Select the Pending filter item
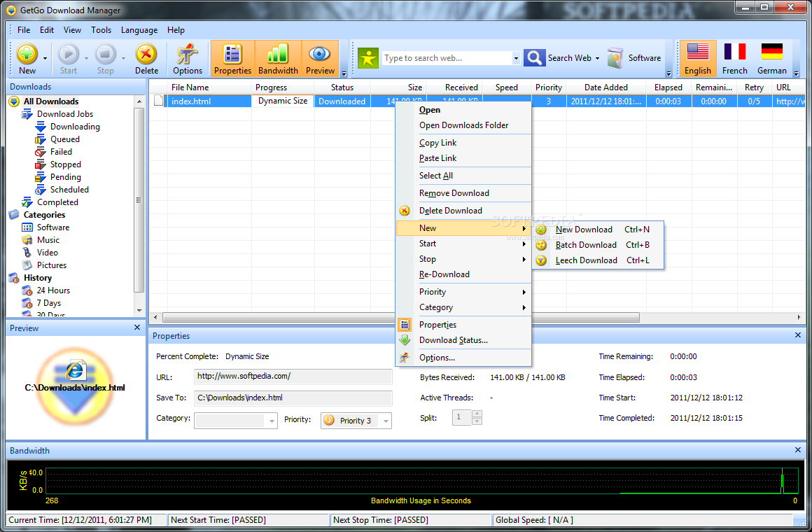812x532 pixels. point(65,177)
